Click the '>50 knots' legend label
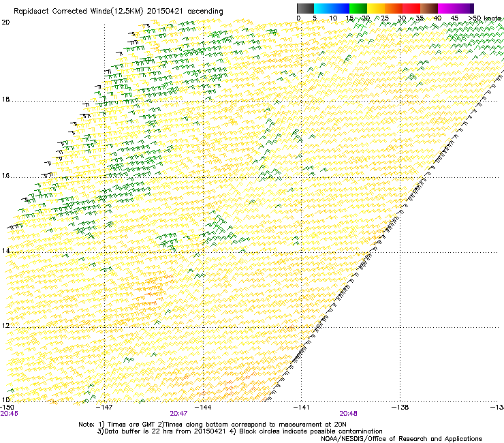The height and width of the screenshot is (443, 504). (x=484, y=18)
